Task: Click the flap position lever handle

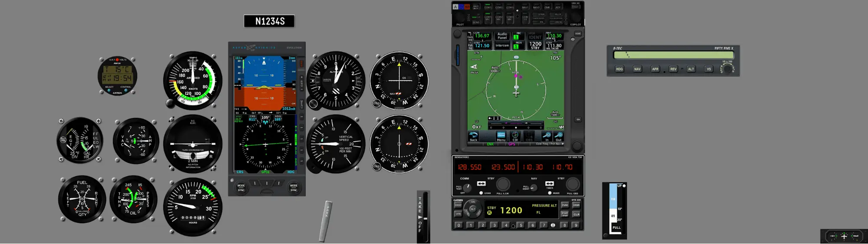Action: point(624,186)
